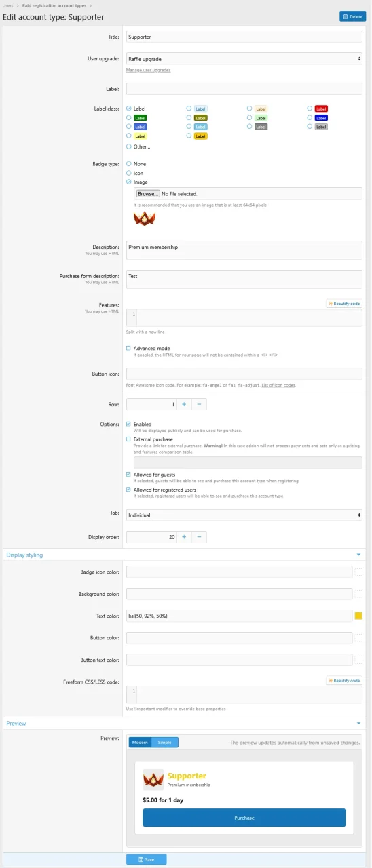Click into Purchase form description containing Test

coord(244,279)
